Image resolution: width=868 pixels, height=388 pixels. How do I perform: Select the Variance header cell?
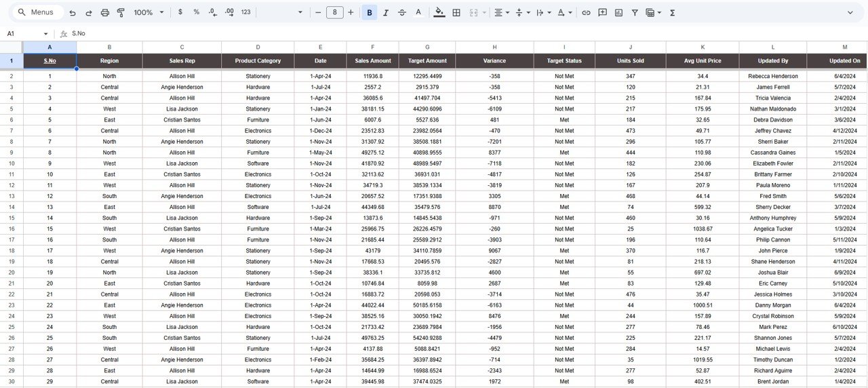(494, 61)
